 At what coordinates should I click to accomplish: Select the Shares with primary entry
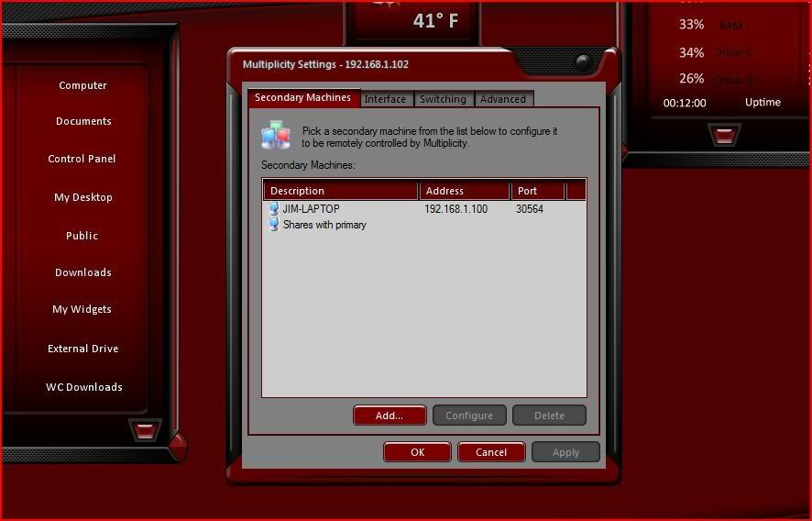click(324, 225)
